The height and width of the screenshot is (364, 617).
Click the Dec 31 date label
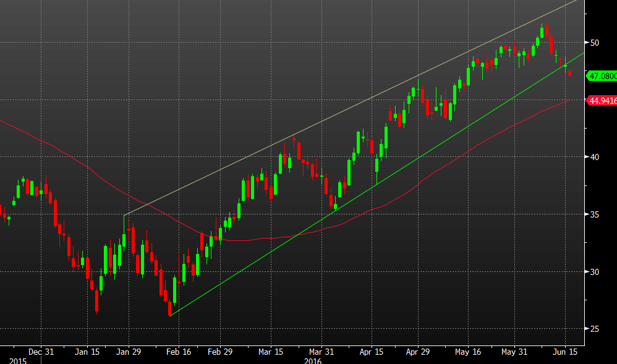click(41, 352)
